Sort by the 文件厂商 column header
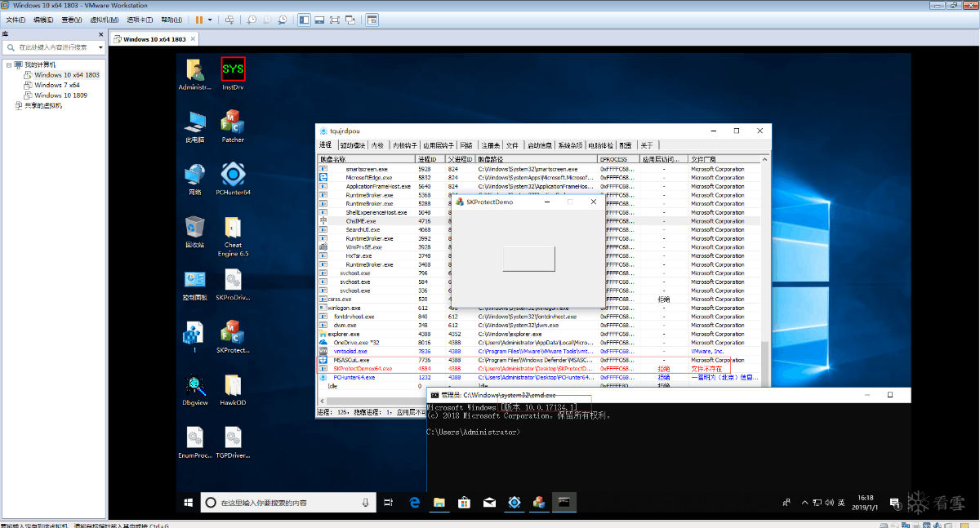The height and width of the screenshot is (528, 980). 724,159
